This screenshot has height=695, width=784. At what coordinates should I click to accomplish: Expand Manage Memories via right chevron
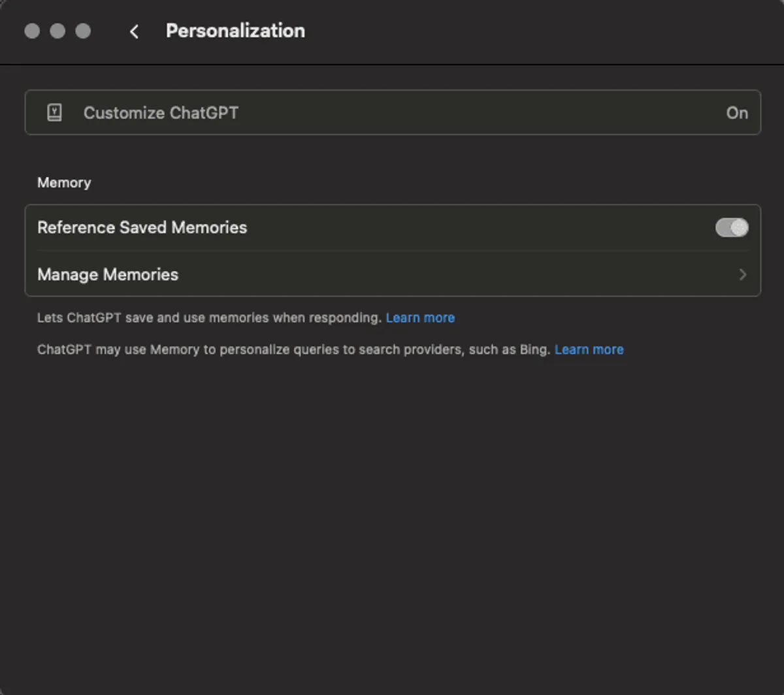pyautogui.click(x=742, y=274)
